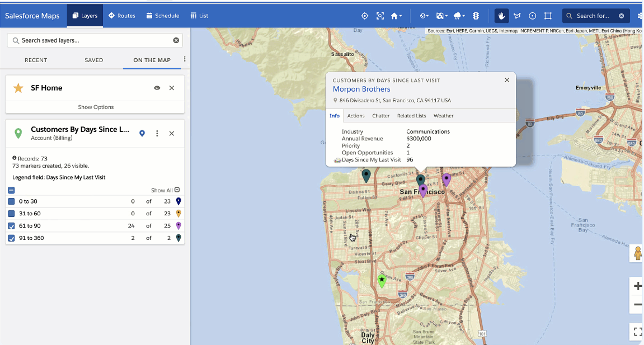Click the Search saved layers field

[x=95, y=40]
